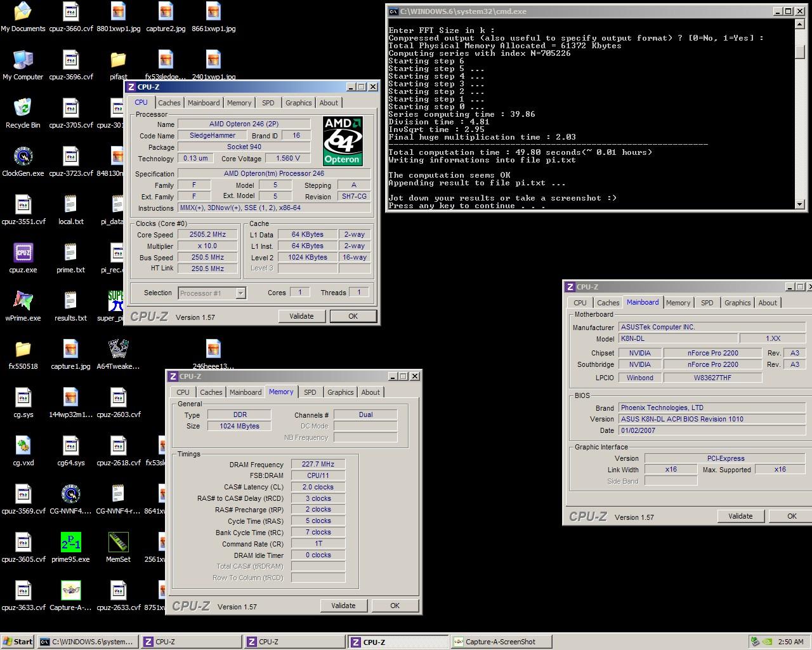Click the Core Speed value 2505.2 MHz
Image resolution: width=812 pixels, height=650 pixels.
click(207, 234)
